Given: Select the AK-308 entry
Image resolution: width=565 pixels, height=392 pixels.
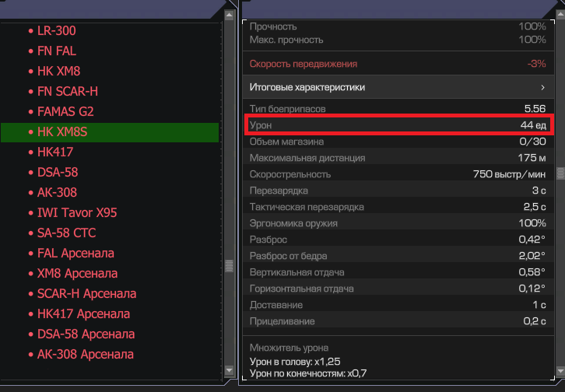Looking at the screenshot, I should [x=57, y=192].
